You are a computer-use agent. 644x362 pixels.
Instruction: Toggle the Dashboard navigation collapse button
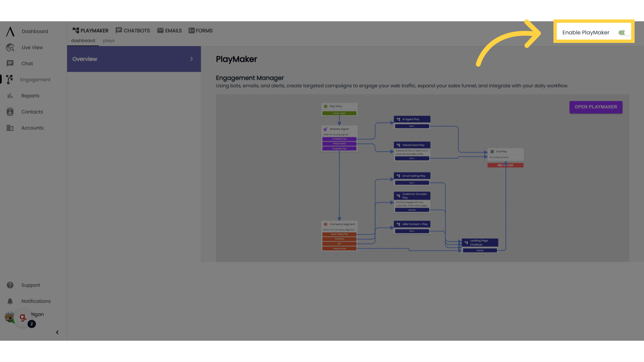[x=57, y=333]
